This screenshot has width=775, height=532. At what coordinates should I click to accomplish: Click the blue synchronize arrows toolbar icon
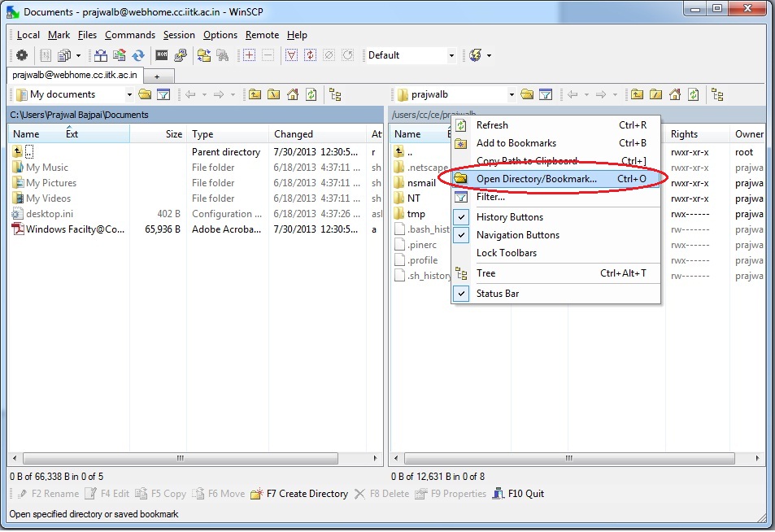click(138, 55)
